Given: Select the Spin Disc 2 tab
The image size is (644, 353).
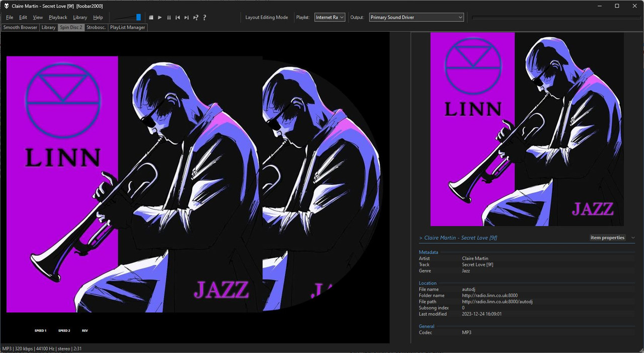Looking at the screenshot, I should tap(71, 27).
